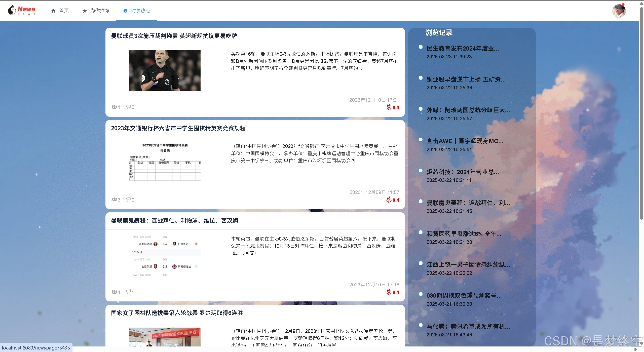Click dislike icon on Manchester United referee article
The width and height of the screenshot is (644, 352).
[x=129, y=107]
